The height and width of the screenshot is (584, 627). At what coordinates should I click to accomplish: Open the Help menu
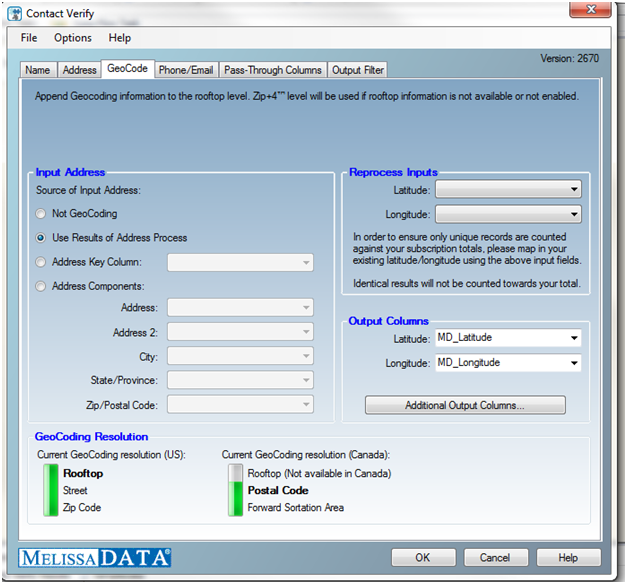pos(120,38)
